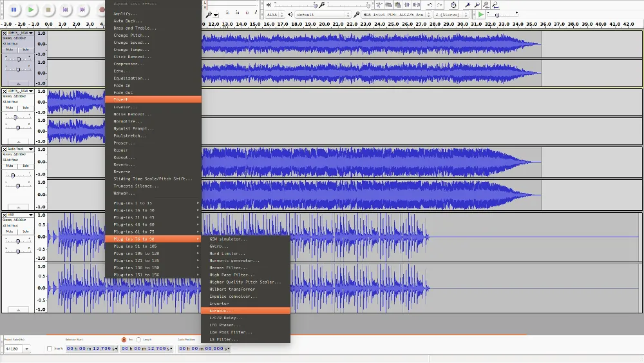Click the green Play-at-speed button
The width and height of the screenshot is (644, 363).
[480, 14]
